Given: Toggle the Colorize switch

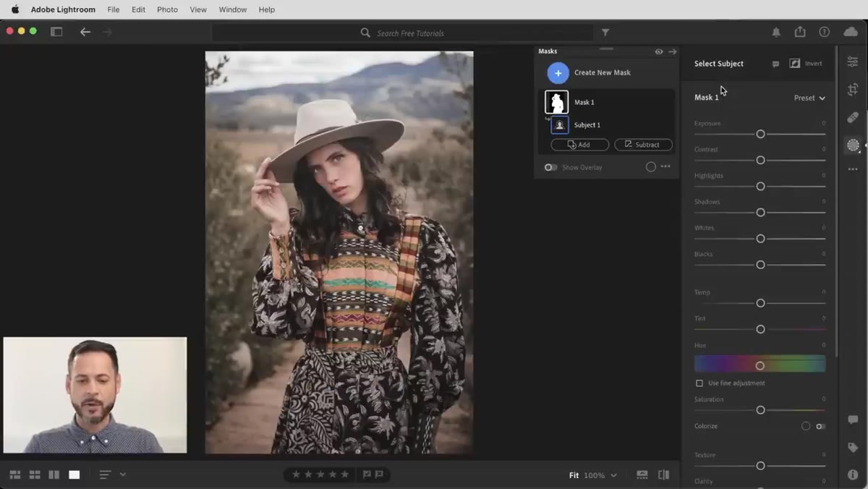Looking at the screenshot, I should (x=820, y=426).
